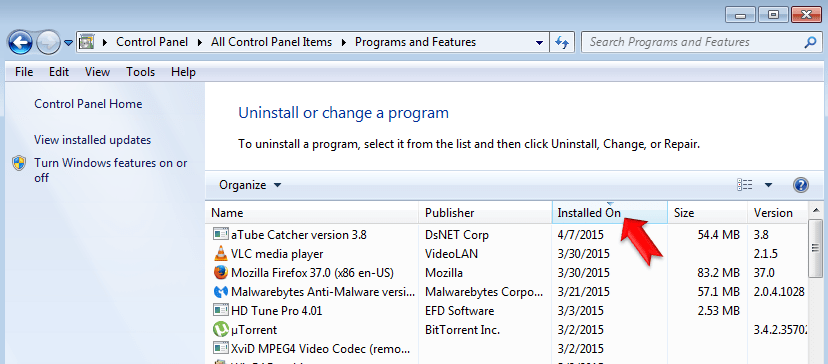Screen dimensions: 828x364
Task: Open the View menu
Action: coord(97,72)
